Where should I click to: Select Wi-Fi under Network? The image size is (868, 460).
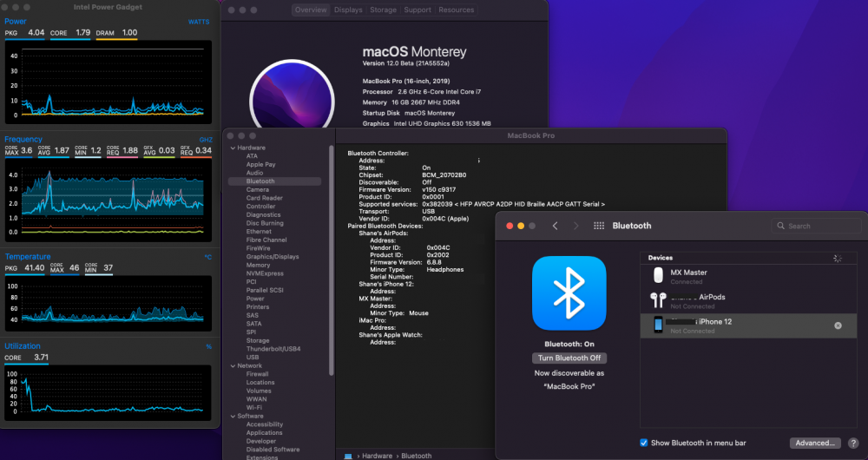pyautogui.click(x=254, y=407)
